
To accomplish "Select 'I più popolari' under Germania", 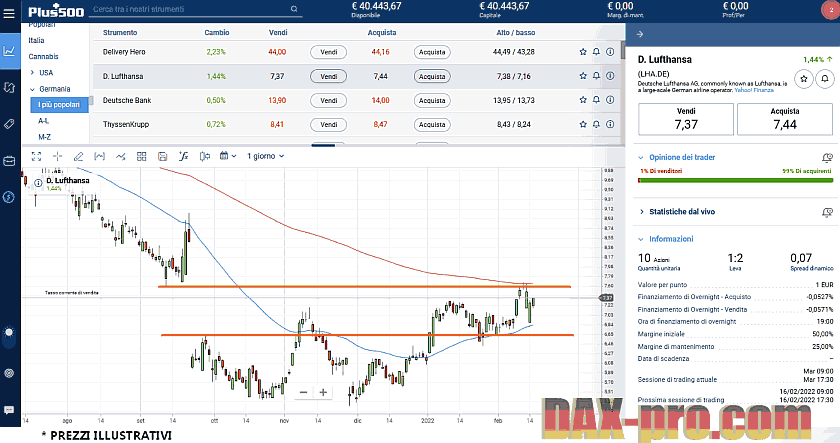I will pos(59,104).
